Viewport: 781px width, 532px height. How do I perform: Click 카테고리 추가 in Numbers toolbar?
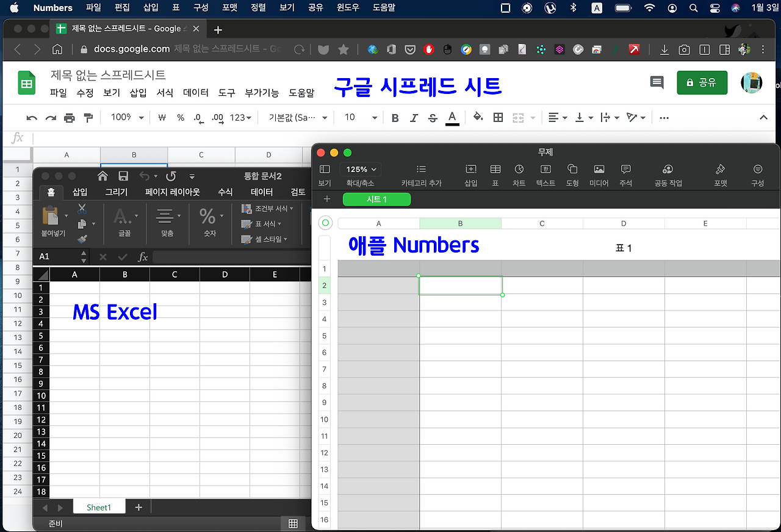tap(421, 174)
